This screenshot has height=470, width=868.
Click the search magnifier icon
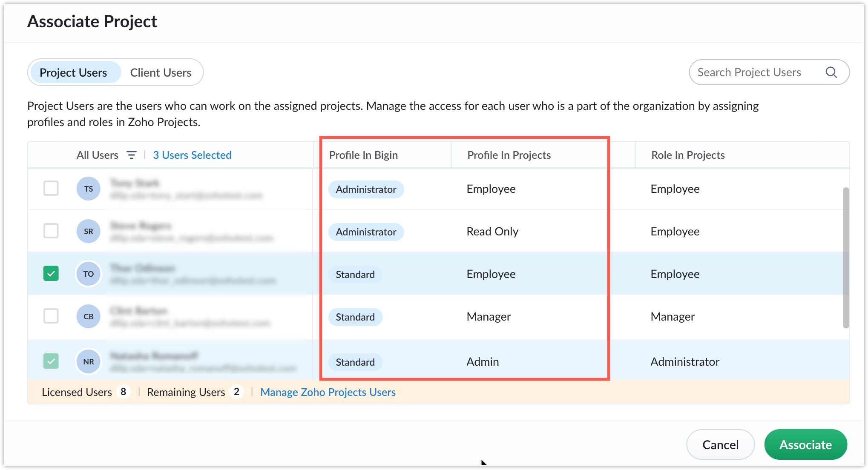(x=831, y=72)
